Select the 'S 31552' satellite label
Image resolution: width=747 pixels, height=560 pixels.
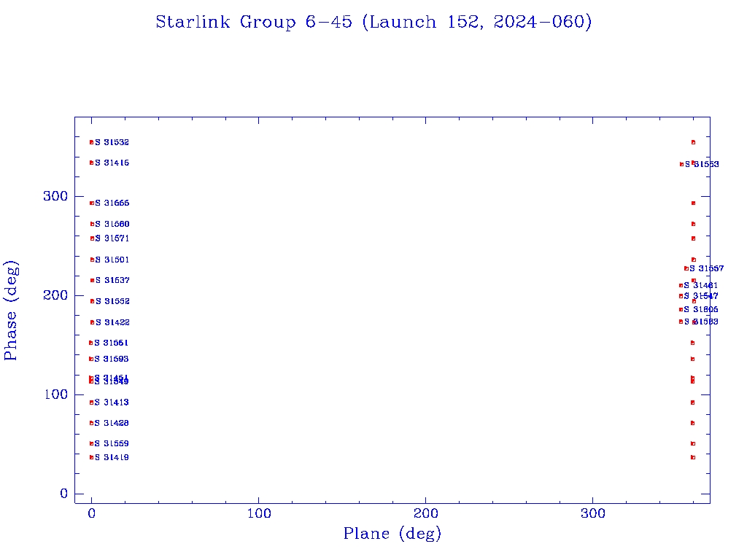click(112, 301)
